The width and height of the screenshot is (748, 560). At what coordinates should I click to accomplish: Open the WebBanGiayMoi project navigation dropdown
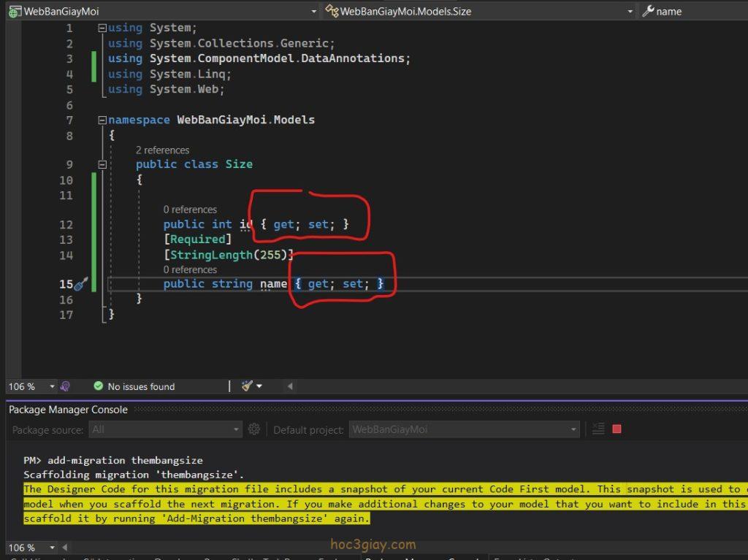coord(313,11)
